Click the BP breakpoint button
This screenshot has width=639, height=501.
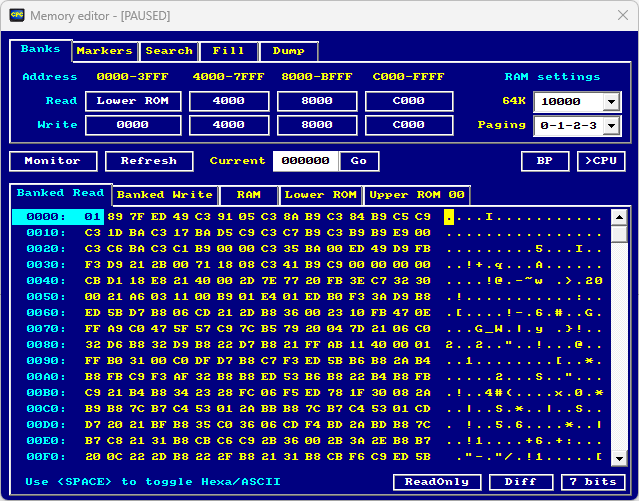click(x=545, y=161)
